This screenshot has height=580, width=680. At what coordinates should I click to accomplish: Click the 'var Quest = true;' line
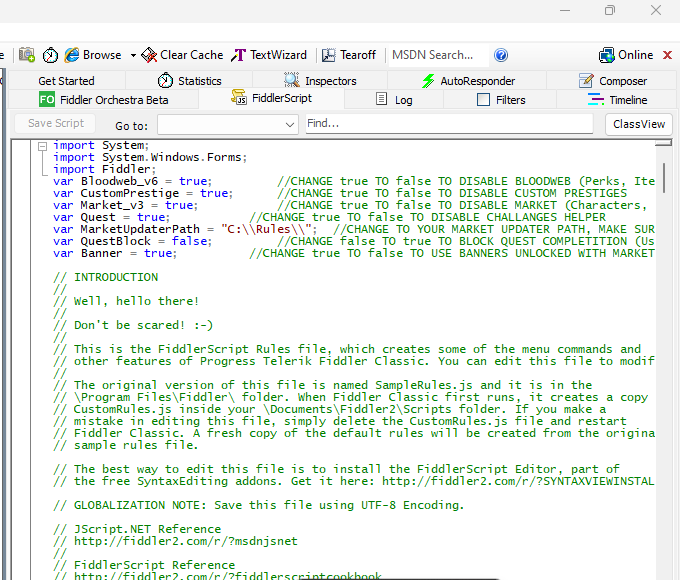click(111, 217)
